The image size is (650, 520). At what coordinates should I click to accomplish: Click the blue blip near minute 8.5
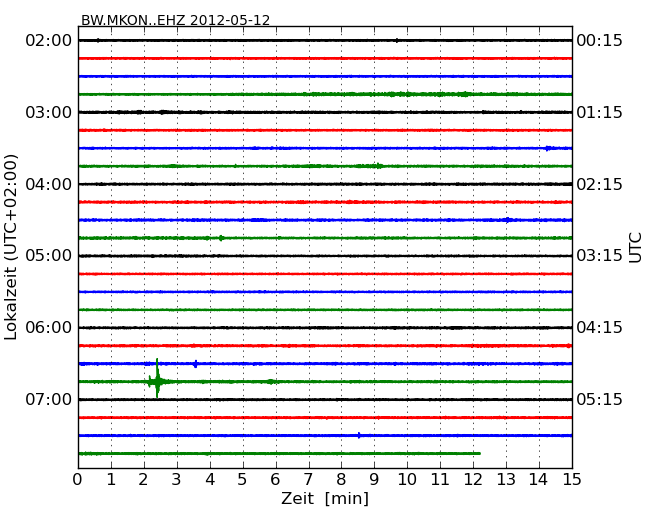coord(359,435)
